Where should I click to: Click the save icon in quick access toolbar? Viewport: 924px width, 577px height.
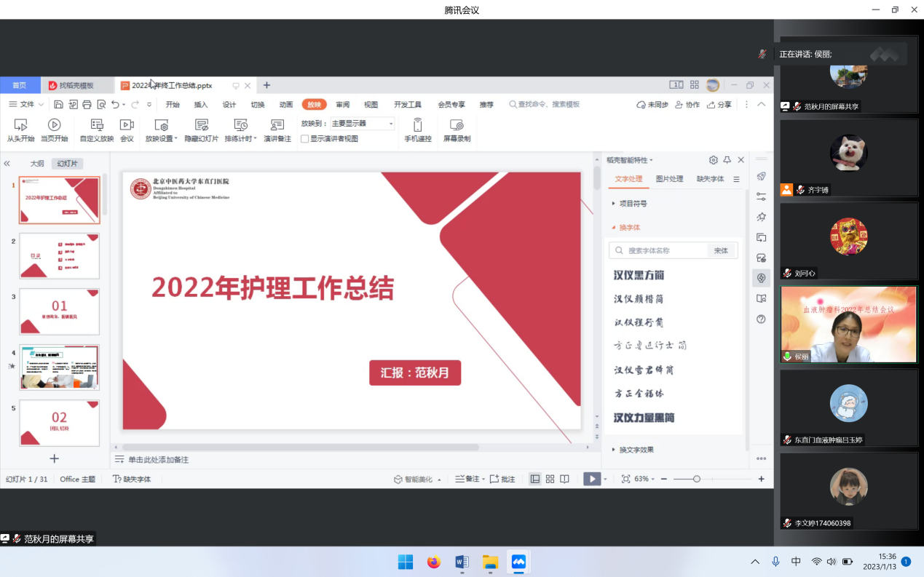59,105
